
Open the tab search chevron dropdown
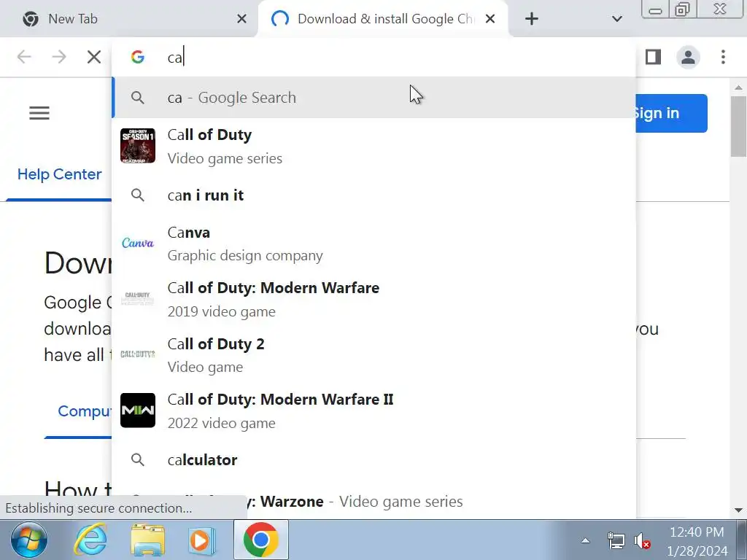[x=617, y=19]
